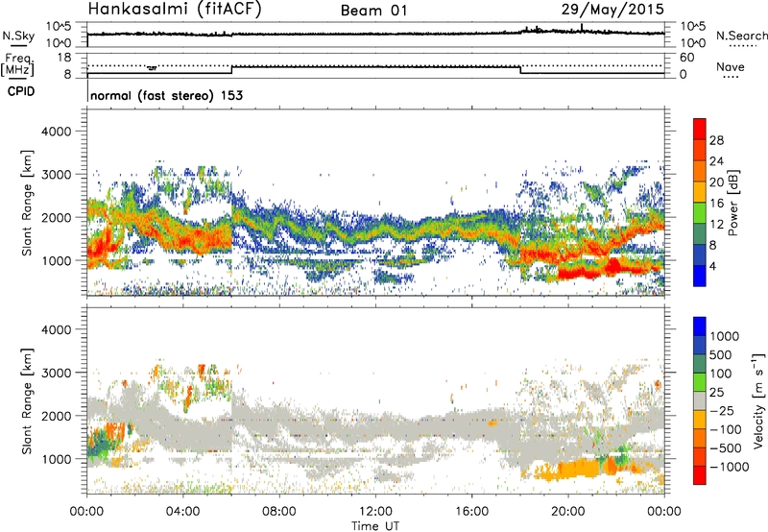The height and width of the screenshot is (532, 768).
Task: Click the N.Sky axis label
Action: 18,36
